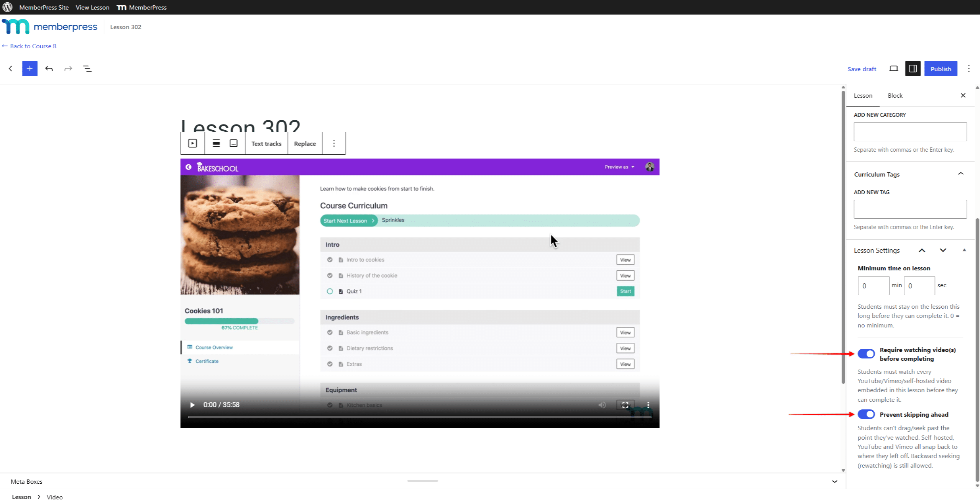Follow the Back to Course B link
Viewport: 980px width, 504px height.
coord(29,46)
